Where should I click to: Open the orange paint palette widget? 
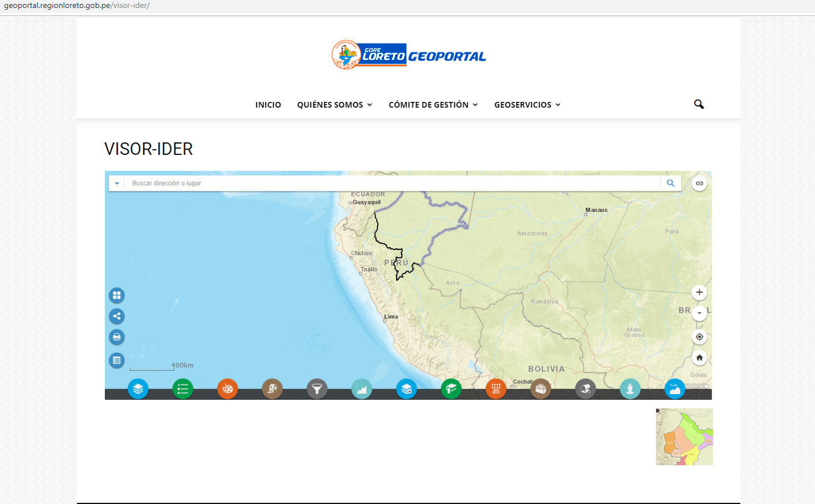(227, 389)
